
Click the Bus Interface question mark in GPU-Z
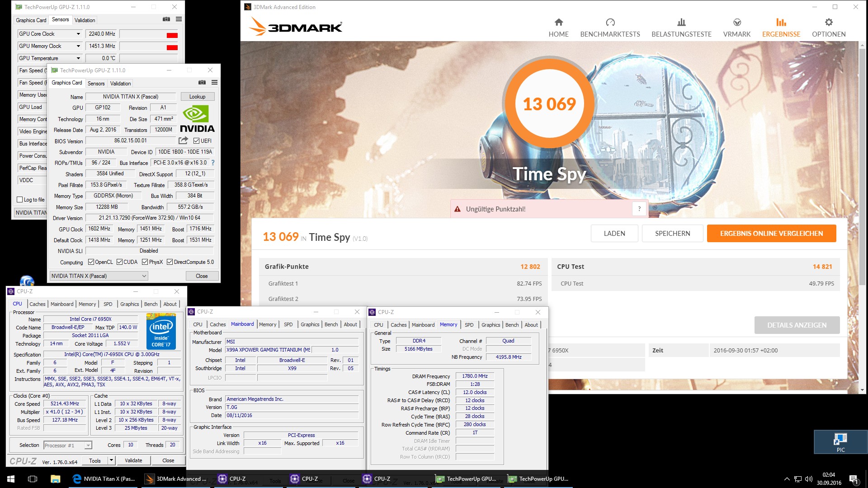pyautogui.click(x=213, y=163)
